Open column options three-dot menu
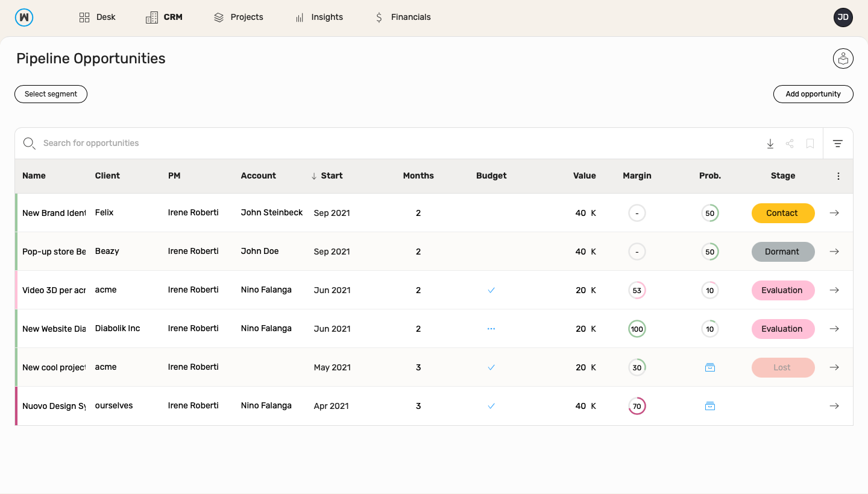This screenshot has height=494, width=868. click(x=838, y=176)
